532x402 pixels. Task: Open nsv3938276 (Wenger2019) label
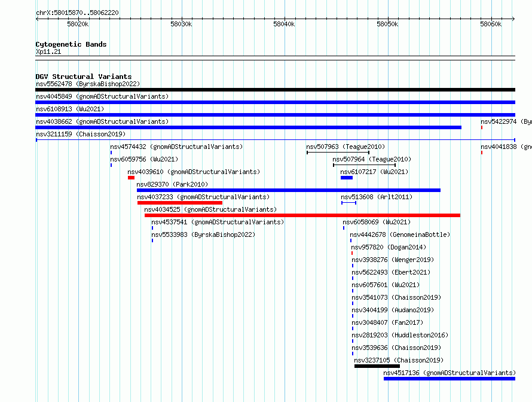click(x=393, y=260)
